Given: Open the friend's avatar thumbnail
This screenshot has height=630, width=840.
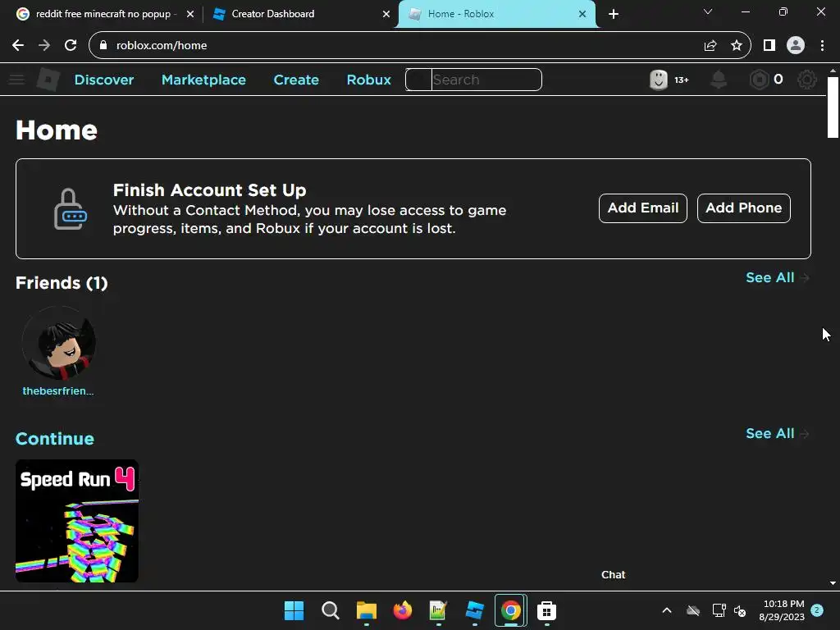Looking at the screenshot, I should click(59, 343).
